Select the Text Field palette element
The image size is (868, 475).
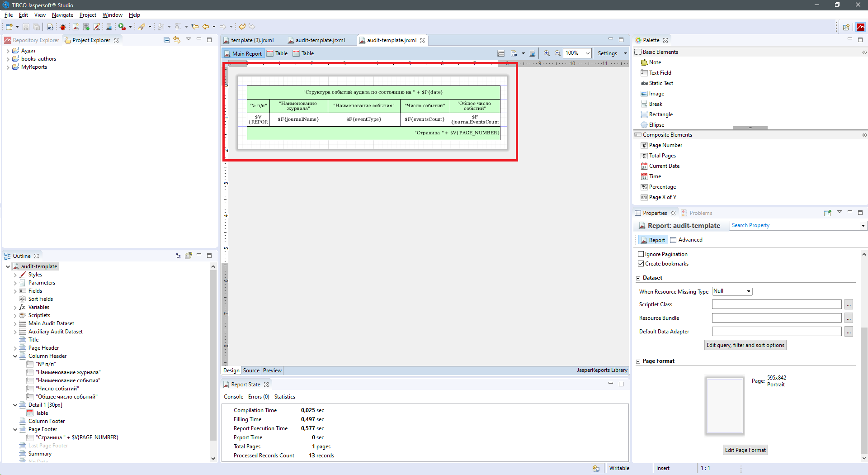click(x=660, y=73)
